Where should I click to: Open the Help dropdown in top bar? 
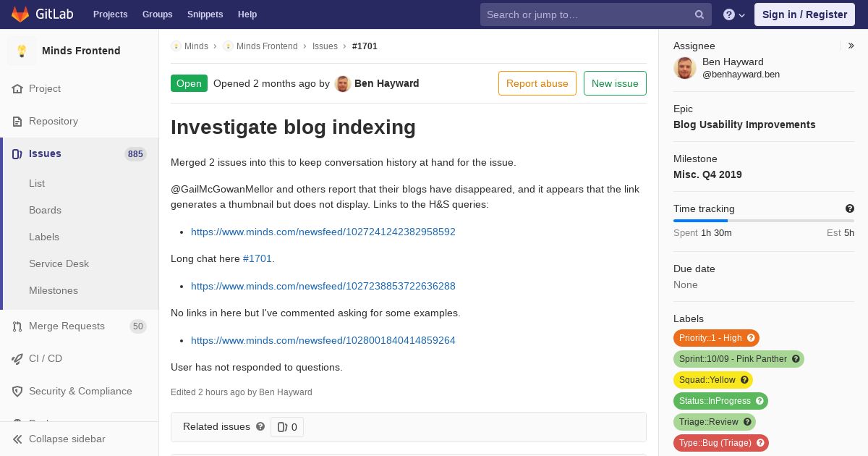click(734, 14)
